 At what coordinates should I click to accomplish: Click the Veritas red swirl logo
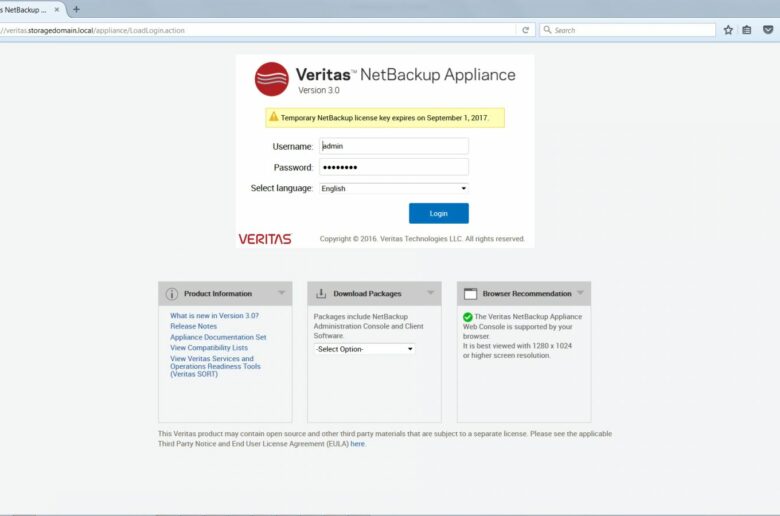pyautogui.click(x=271, y=79)
